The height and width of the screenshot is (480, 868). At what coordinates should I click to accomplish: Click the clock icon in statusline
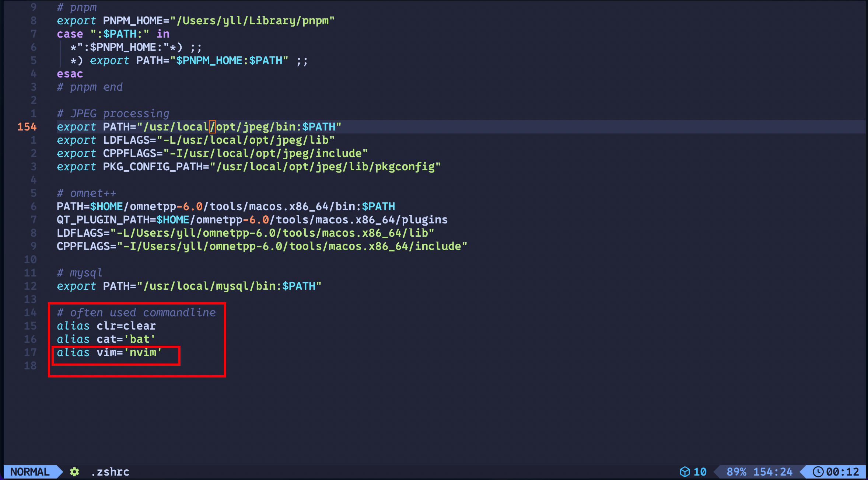pyautogui.click(x=818, y=472)
